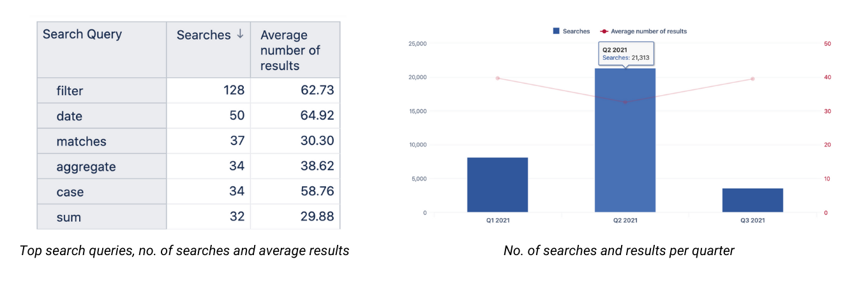Screen dimensions: 868x287
Task: Select the sum query row
Action: [x=188, y=217]
